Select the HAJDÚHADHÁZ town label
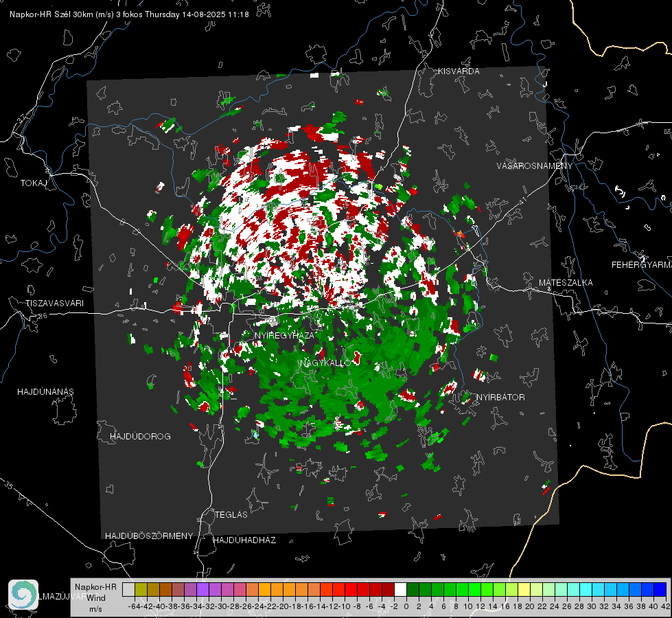 tap(244, 540)
